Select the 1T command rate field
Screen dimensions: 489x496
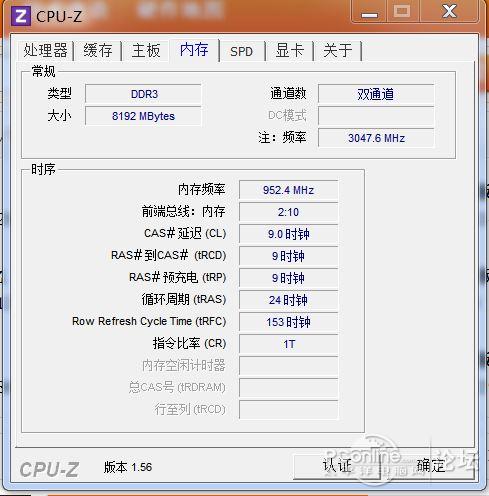click(x=289, y=344)
